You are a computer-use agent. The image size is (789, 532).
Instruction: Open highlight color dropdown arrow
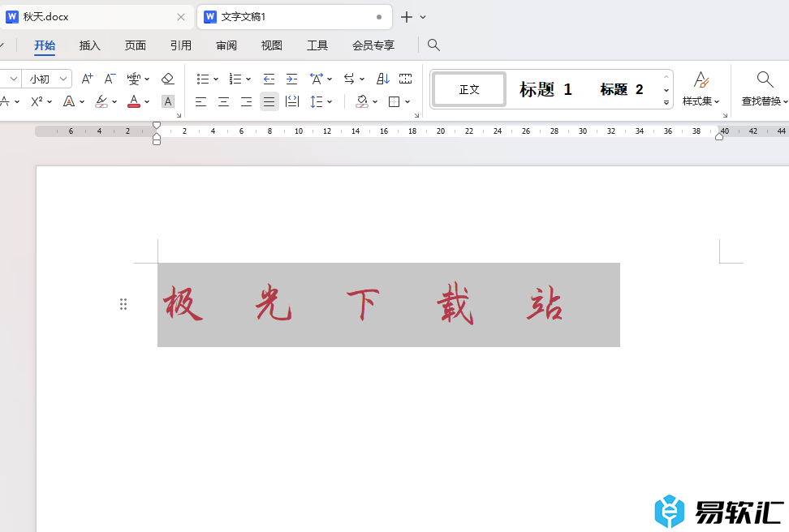point(114,101)
